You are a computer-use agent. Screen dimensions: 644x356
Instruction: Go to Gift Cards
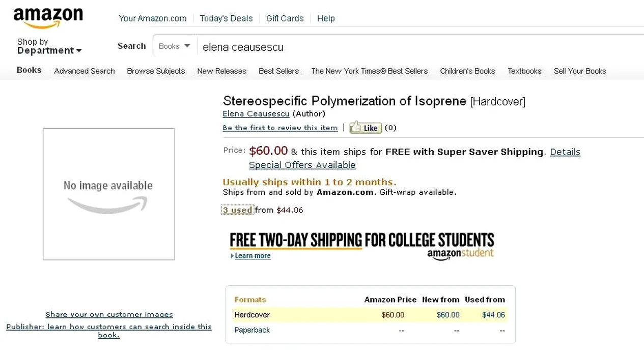coord(285,18)
